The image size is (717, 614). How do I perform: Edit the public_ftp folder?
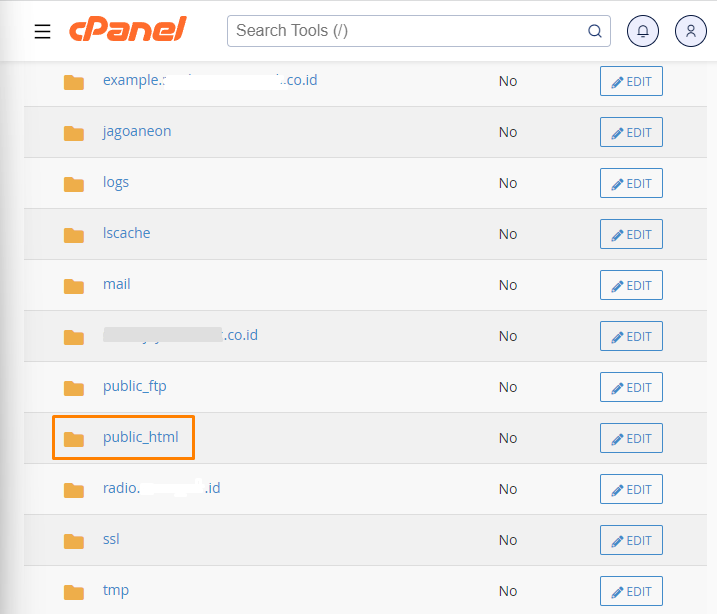click(631, 387)
